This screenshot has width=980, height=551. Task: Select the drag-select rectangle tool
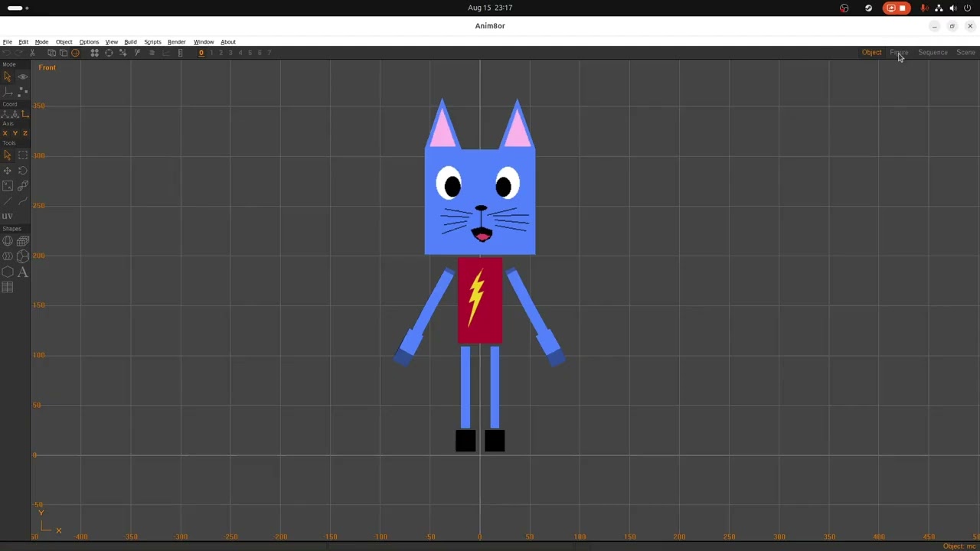(22, 155)
